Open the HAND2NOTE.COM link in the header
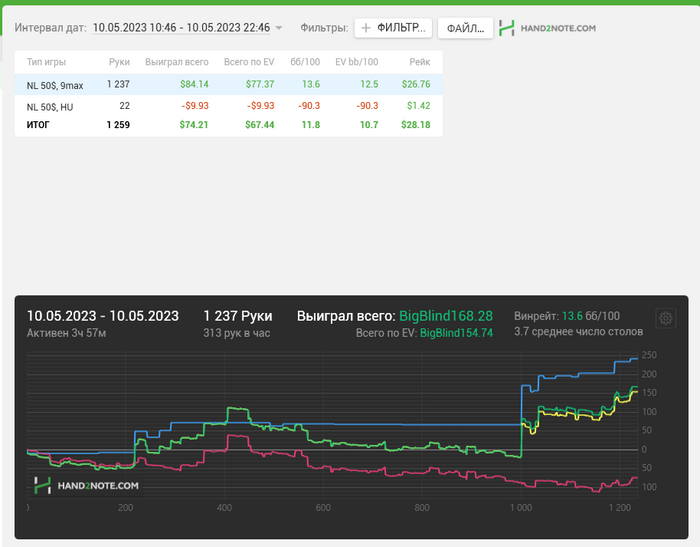 coord(558,28)
